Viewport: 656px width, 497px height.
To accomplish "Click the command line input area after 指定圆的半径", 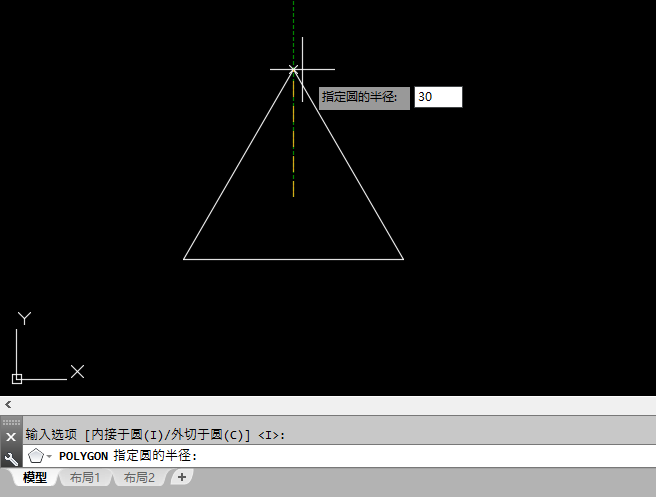I will tap(425, 456).
